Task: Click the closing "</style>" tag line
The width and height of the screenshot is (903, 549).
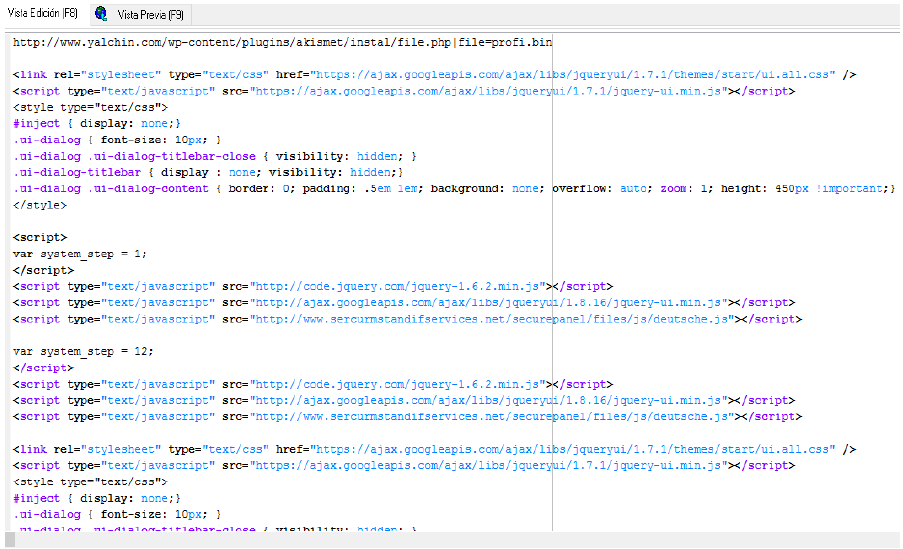Action: pyautogui.click(x=40, y=205)
